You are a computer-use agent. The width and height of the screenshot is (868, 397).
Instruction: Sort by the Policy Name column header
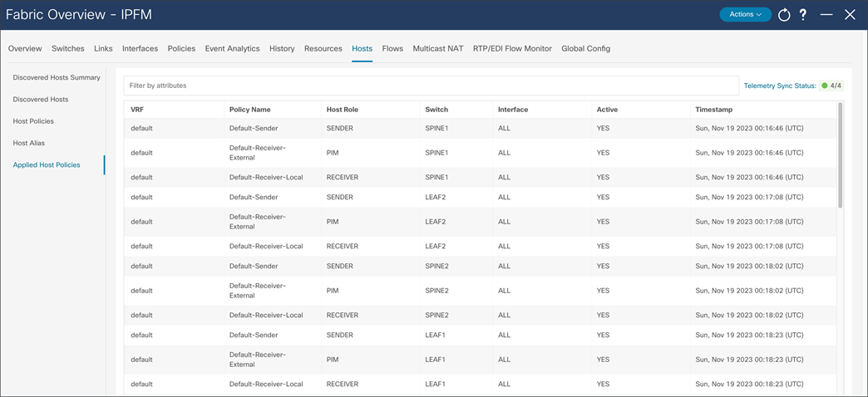[249, 110]
